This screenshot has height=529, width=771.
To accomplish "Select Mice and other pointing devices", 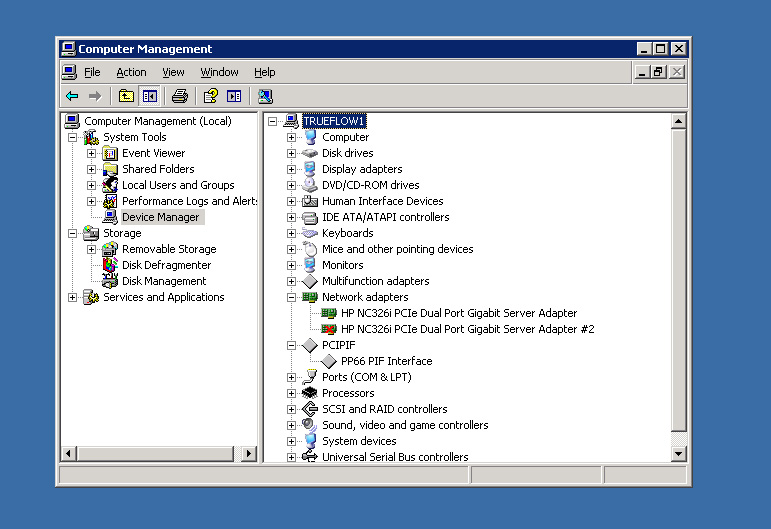I will (397, 249).
